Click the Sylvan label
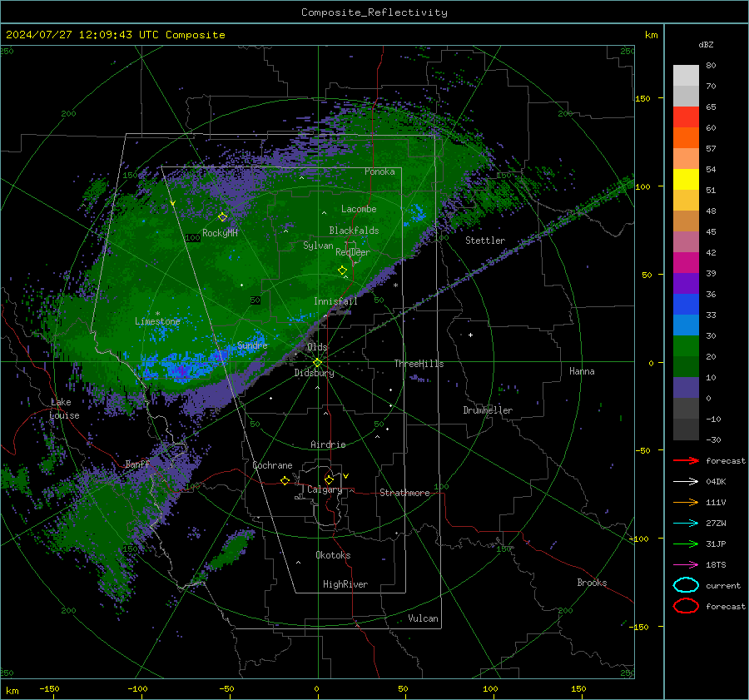This screenshot has height=700, width=749. coord(318,246)
